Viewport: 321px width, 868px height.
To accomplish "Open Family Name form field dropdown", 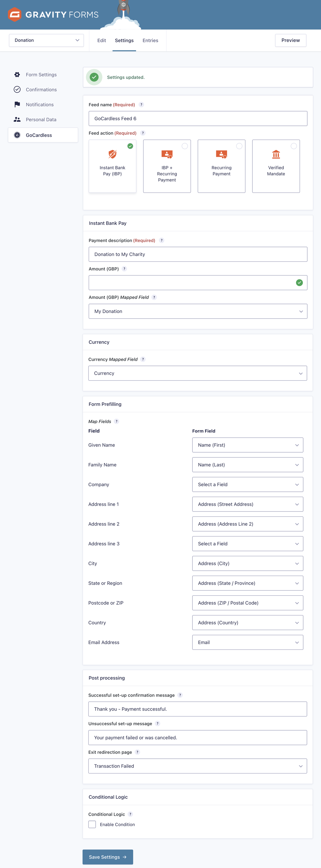I will click(x=248, y=465).
